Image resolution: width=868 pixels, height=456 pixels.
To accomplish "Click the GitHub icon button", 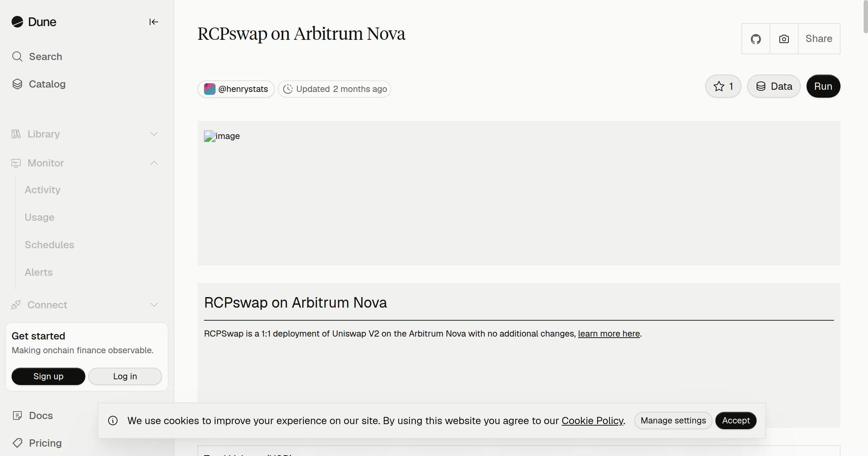I will coord(756,39).
